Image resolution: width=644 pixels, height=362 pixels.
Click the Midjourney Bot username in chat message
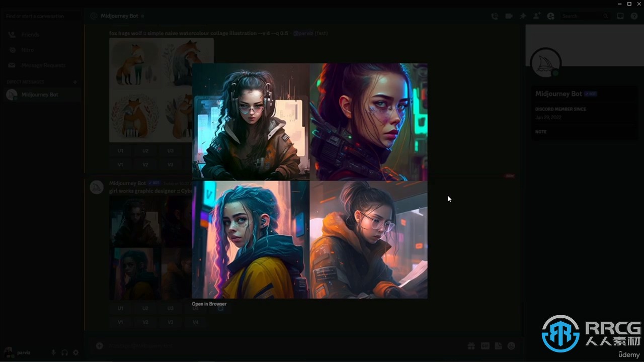pyautogui.click(x=127, y=184)
